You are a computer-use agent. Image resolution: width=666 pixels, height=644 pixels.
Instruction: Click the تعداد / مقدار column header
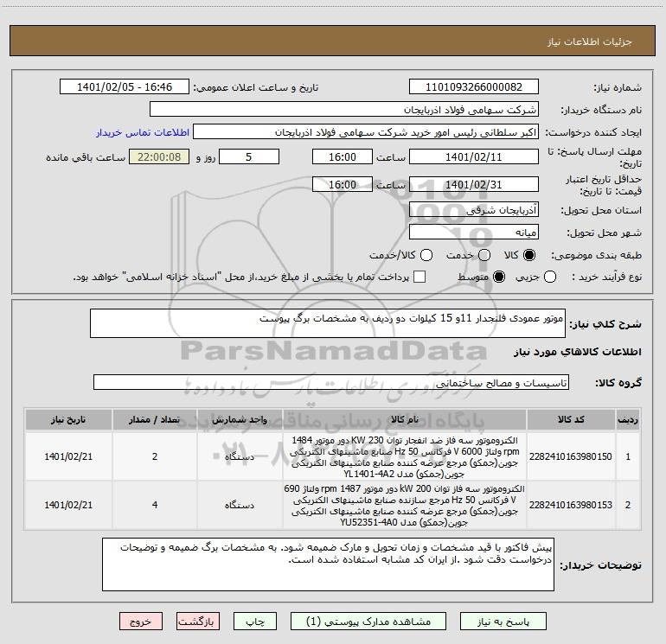pos(155,420)
